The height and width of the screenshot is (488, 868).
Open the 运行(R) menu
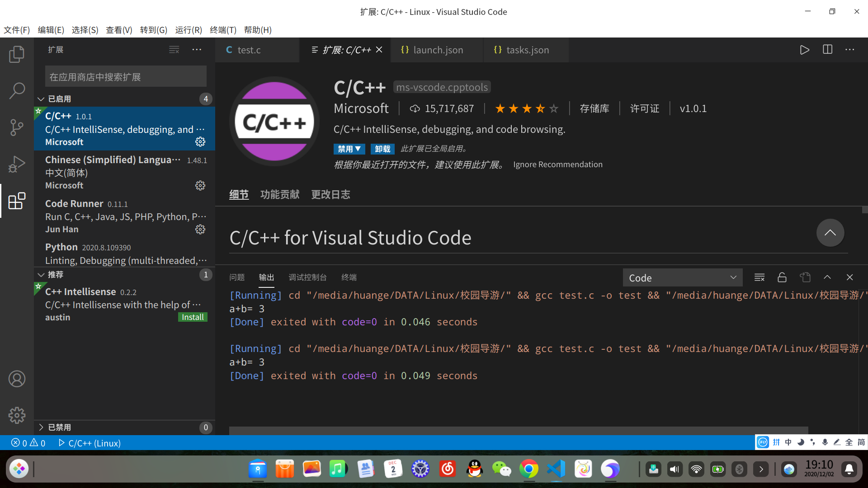point(189,30)
